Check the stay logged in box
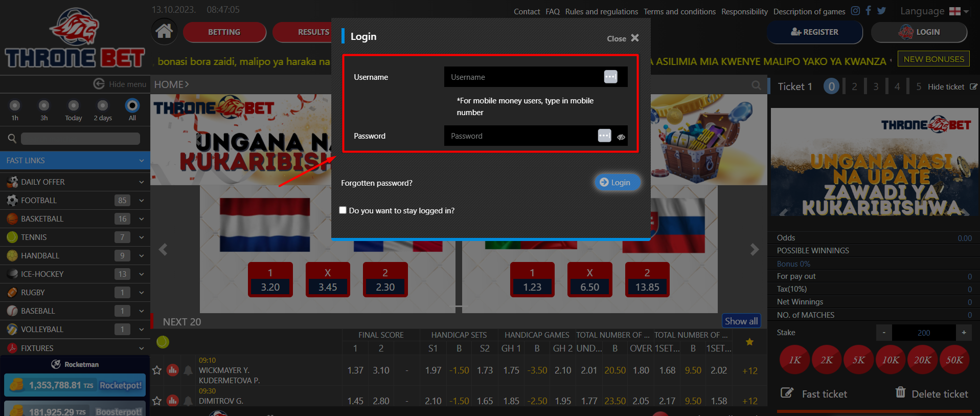Viewport: 980px width, 416px height. click(343, 210)
